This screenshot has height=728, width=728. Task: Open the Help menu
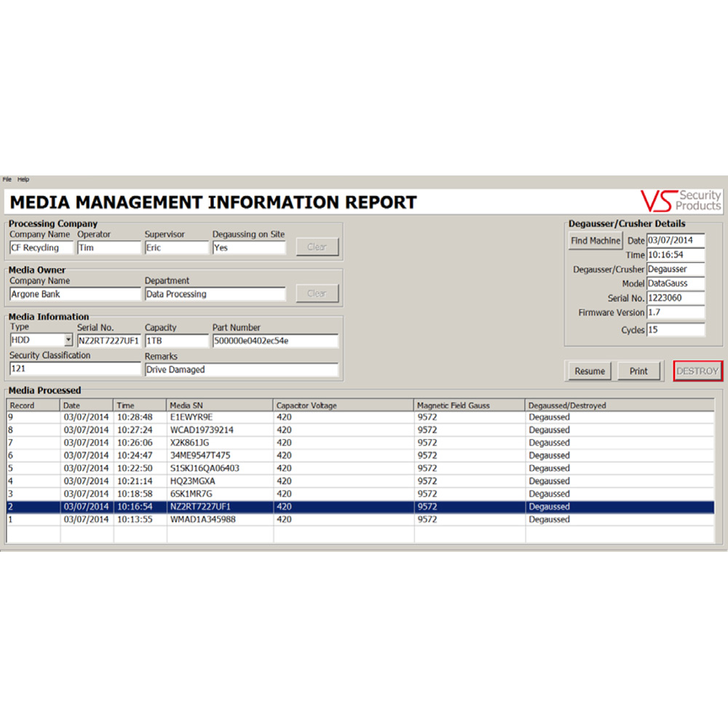23,179
